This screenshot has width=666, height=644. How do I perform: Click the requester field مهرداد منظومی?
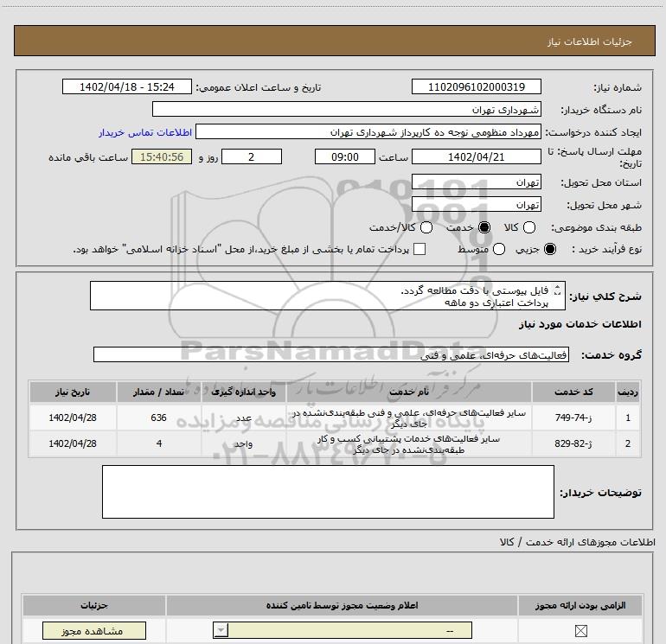click(x=368, y=132)
